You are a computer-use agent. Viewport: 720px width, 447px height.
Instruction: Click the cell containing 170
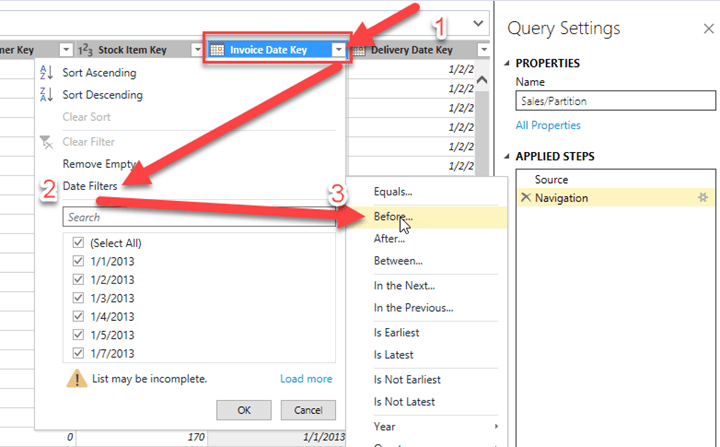click(141, 437)
